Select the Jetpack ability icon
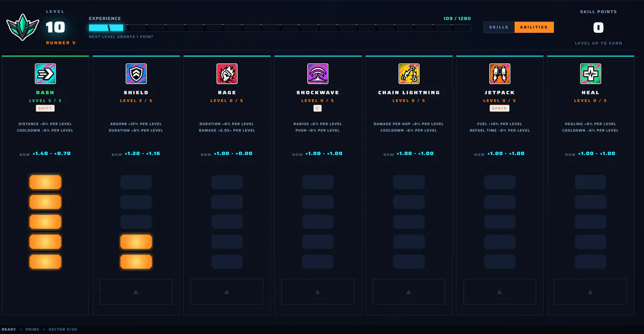The image size is (644, 334). pyautogui.click(x=500, y=74)
